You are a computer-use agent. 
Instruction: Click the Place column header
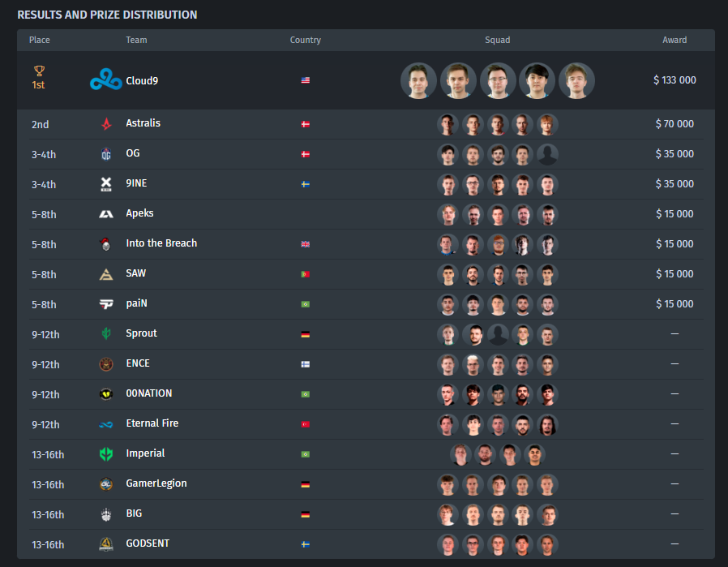[40, 40]
